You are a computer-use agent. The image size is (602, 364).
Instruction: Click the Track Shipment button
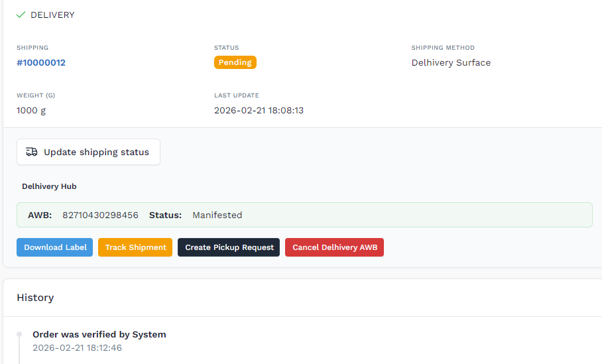coord(135,247)
